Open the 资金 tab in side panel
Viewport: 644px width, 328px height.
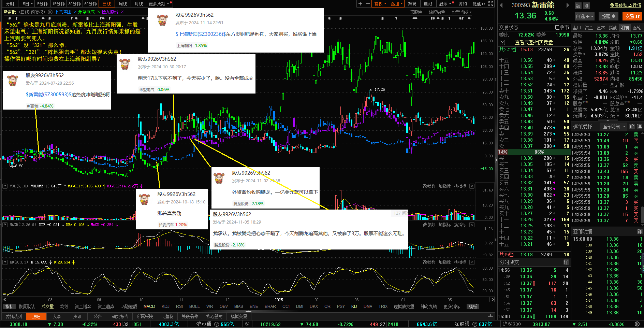click(x=589, y=28)
